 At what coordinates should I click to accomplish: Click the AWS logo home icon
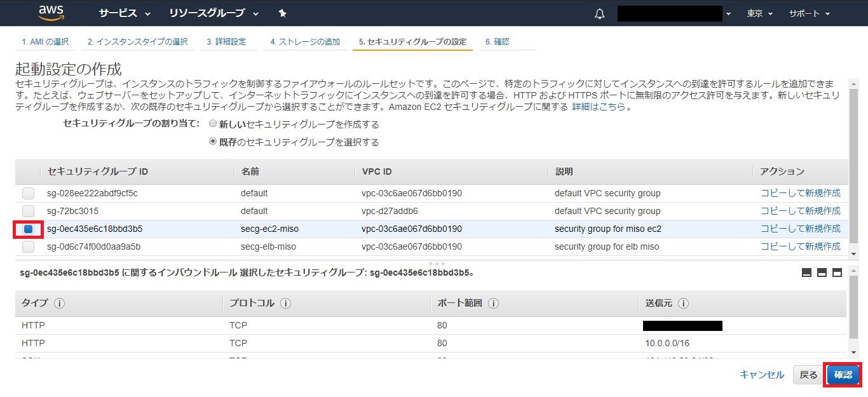[x=52, y=13]
